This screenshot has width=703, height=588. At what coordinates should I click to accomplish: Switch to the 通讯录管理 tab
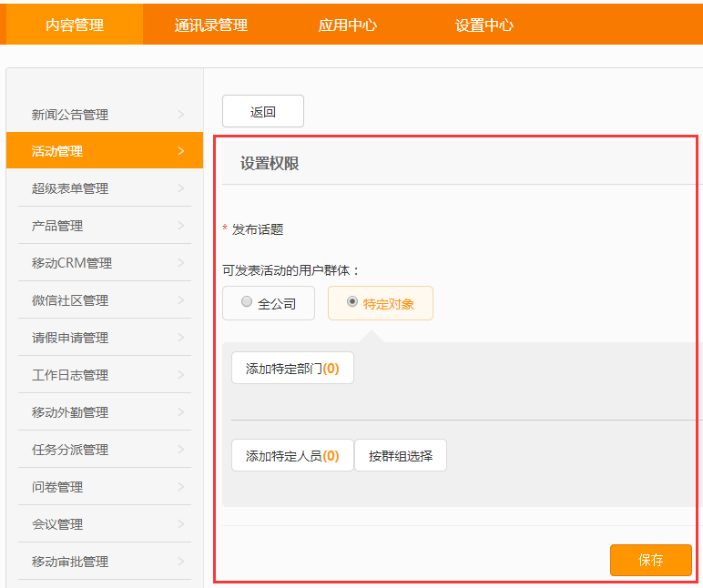pos(211,25)
